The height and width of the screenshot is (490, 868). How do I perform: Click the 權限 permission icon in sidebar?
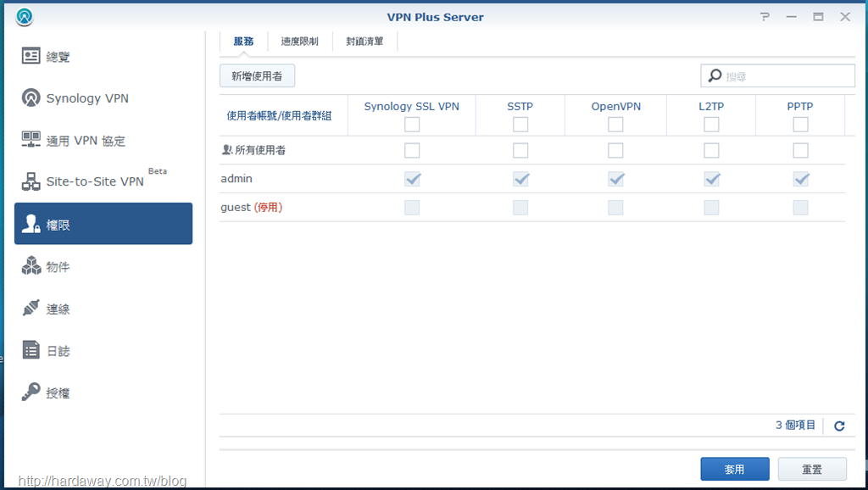click(x=31, y=224)
